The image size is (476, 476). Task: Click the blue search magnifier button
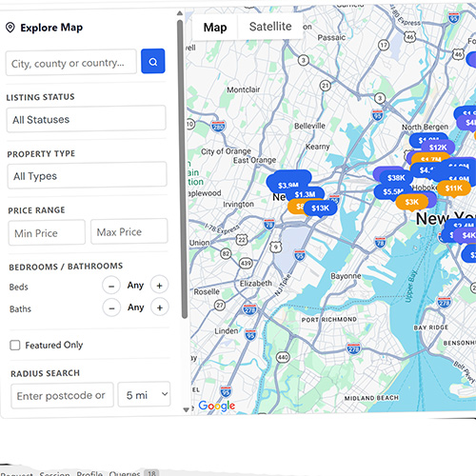point(153,61)
